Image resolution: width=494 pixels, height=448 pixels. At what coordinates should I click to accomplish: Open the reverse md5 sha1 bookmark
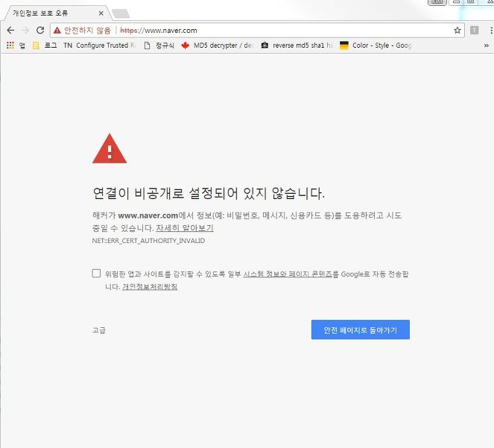tap(297, 45)
